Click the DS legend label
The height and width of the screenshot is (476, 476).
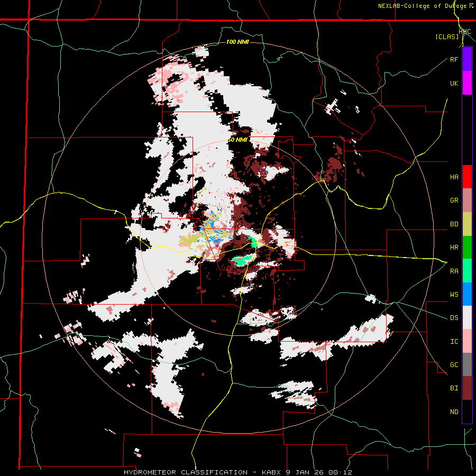pos(454,318)
